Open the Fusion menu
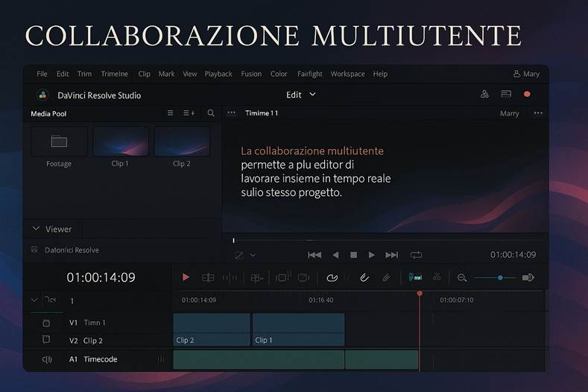 [251, 74]
